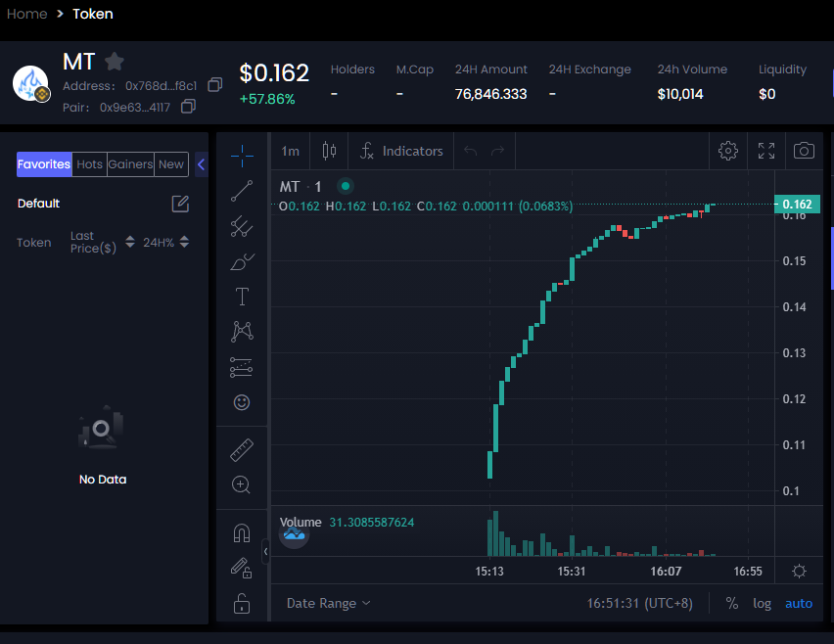Screen dimensions: 834x644
Task: Copy the token address
Action: tap(215, 85)
